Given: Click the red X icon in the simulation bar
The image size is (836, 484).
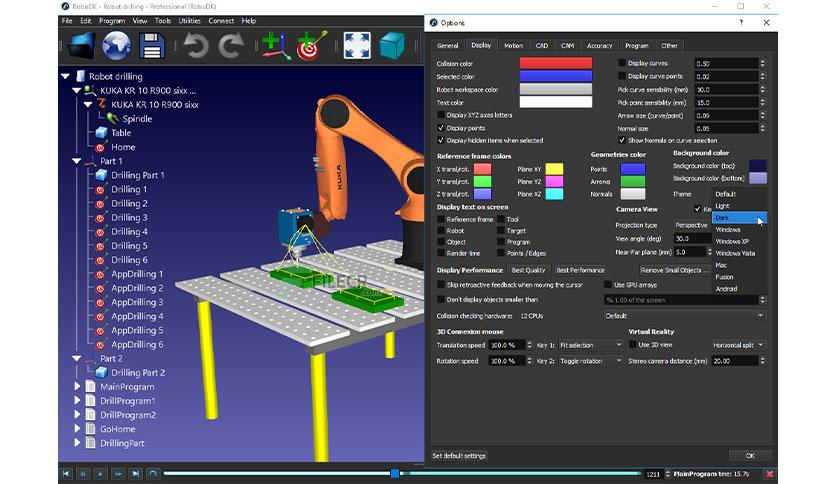Looking at the screenshot, I should coord(769,473).
